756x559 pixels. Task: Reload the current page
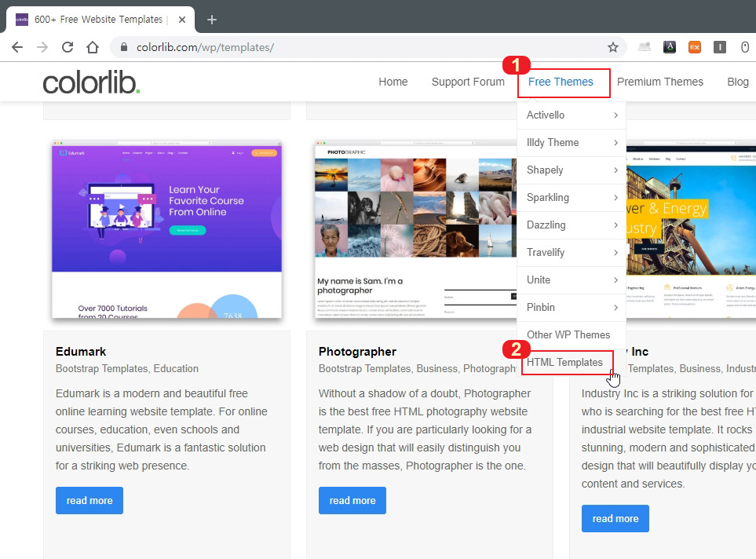tap(68, 47)
